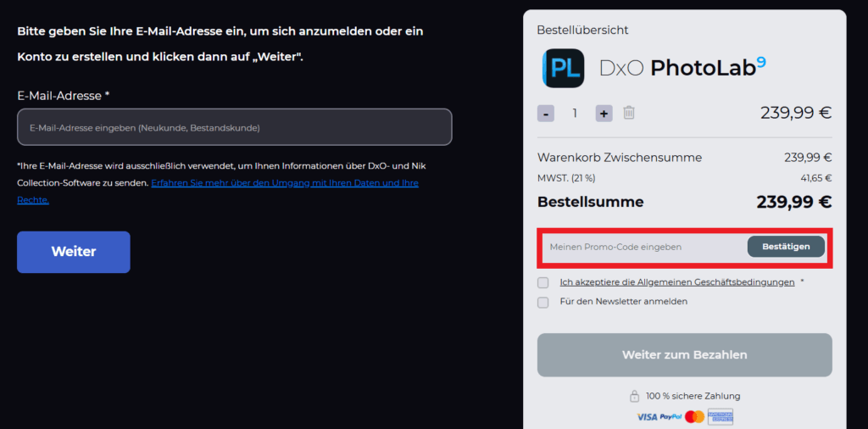868x429 pixels.
Task: Click the bold Bestellsumme label
Action: pos(590,202)
